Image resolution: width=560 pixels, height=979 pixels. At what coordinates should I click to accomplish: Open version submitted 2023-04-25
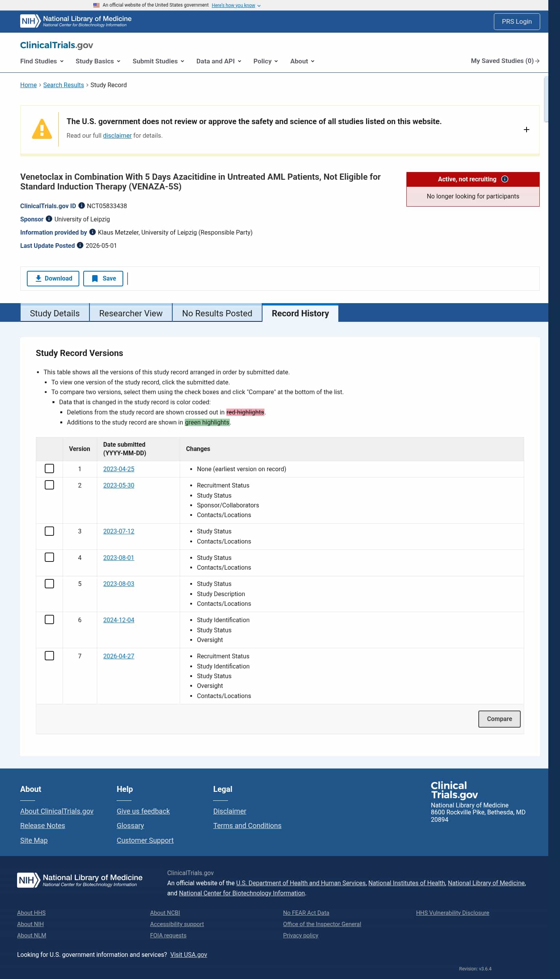point(119,469)
